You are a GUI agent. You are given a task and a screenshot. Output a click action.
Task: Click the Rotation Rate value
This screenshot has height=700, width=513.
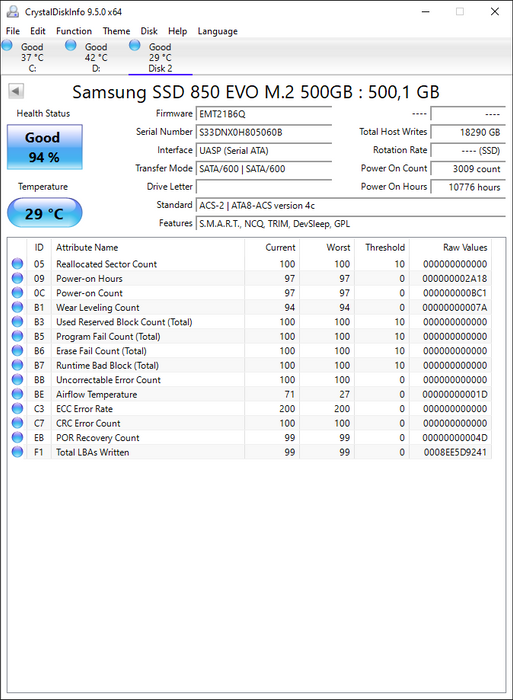coord(468,150)
